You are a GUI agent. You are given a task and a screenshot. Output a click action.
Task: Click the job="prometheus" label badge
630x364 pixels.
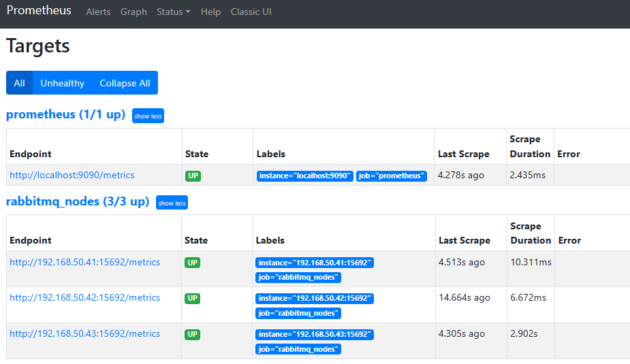392,176
